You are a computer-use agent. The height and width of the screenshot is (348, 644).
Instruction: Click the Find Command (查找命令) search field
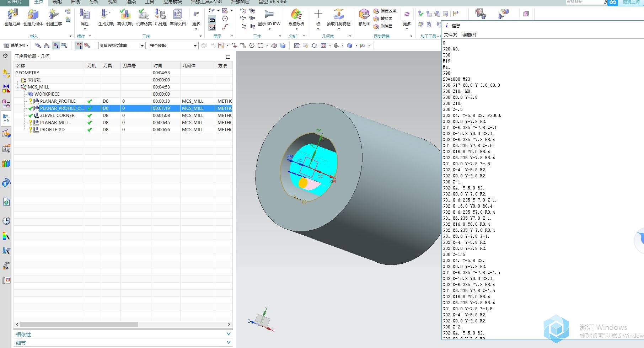click(x=586, y=2)
